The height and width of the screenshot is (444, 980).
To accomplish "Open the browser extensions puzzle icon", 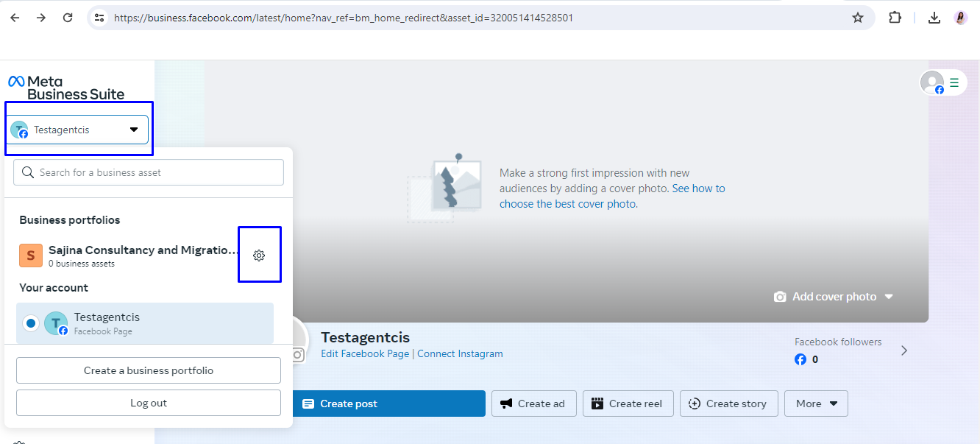I will (895, 18).
